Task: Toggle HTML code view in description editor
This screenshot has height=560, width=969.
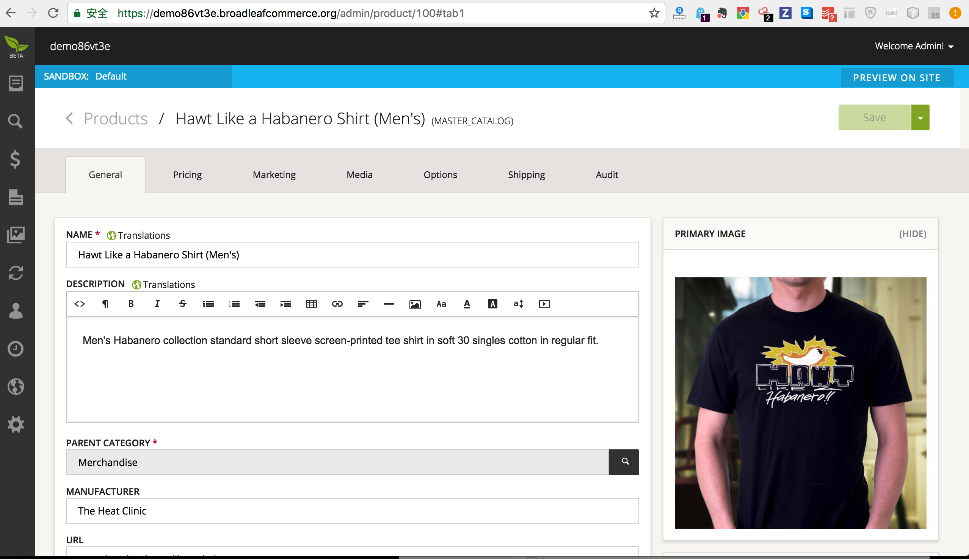Action: (x=80, y=304)
